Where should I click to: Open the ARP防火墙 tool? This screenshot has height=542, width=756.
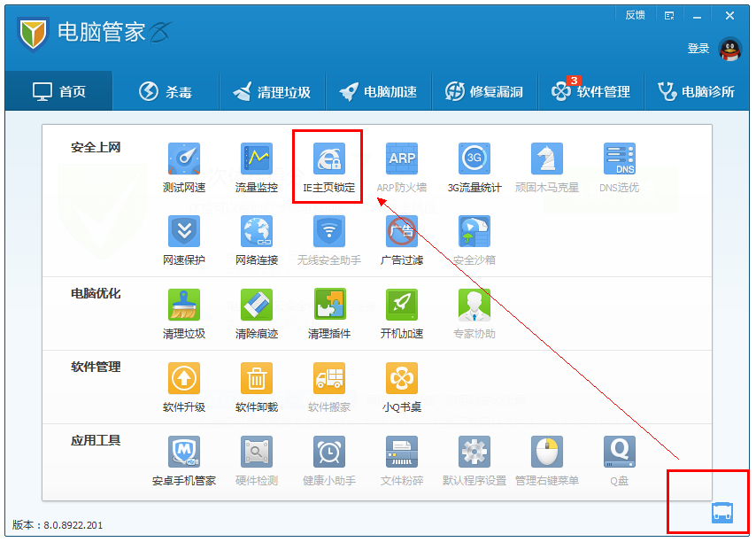click(x=402, y=167)
